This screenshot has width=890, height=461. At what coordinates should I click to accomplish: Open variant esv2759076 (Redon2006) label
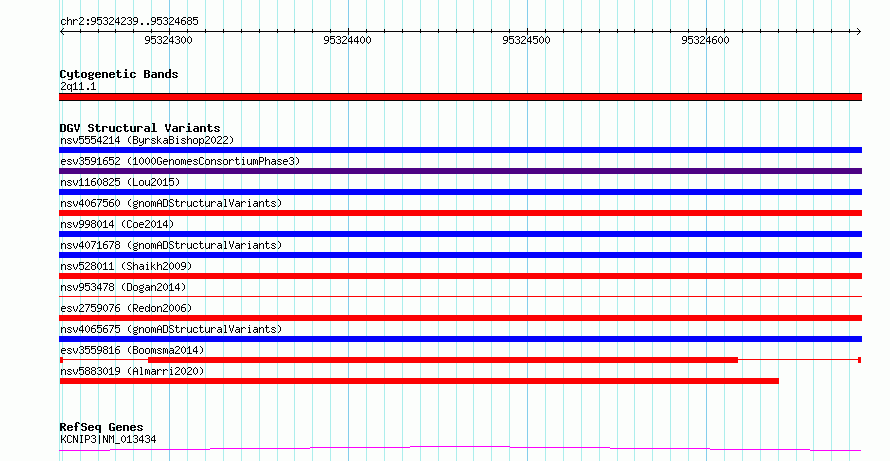pos(126,308)
